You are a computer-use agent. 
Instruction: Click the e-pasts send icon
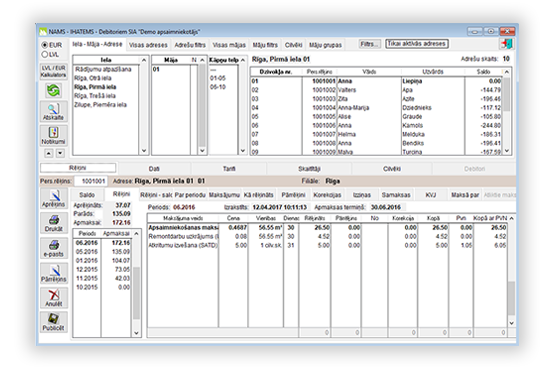pyautogui.click(x=54, y=248)
